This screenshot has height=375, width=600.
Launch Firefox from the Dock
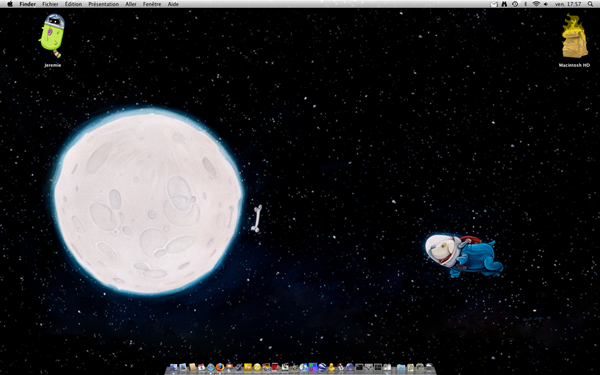click(220, 367)
